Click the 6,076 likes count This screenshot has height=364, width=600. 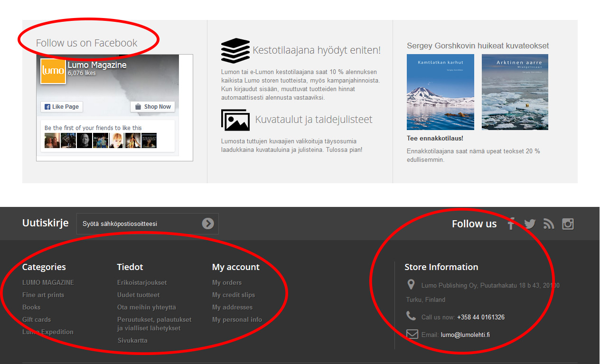82,73
